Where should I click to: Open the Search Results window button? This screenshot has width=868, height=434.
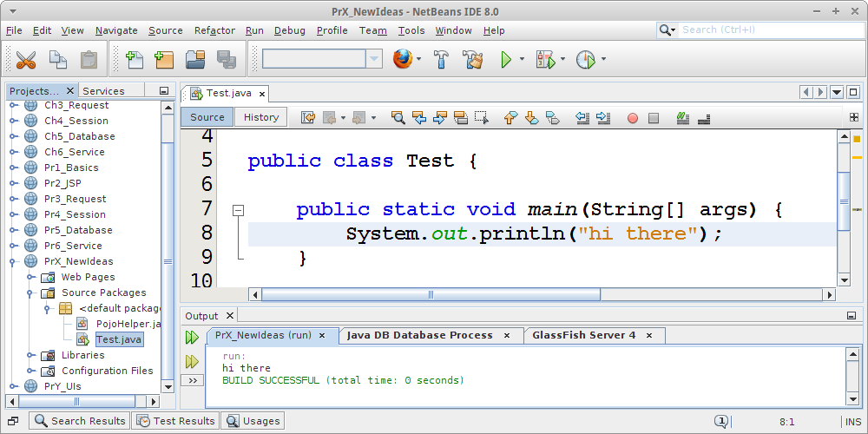point(80,421)
